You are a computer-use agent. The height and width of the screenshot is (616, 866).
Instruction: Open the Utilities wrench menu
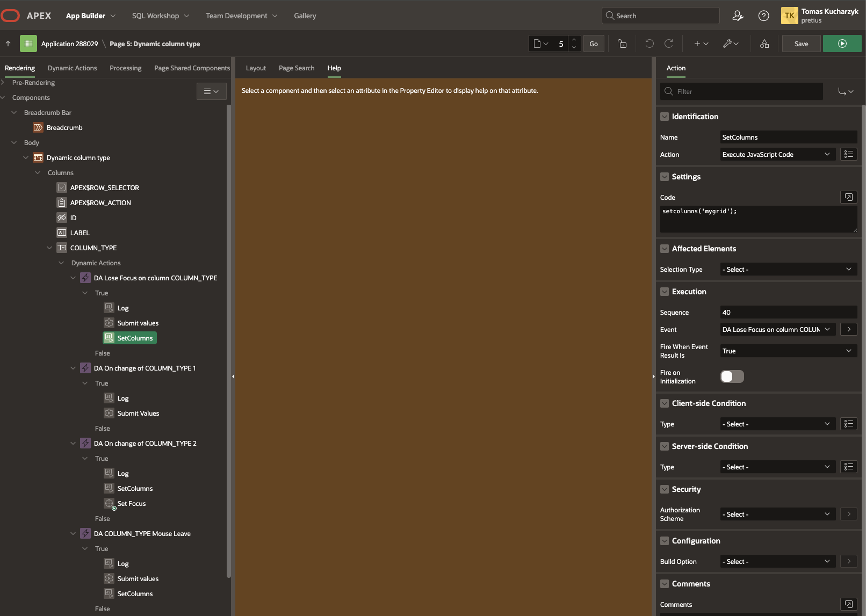(730, 44)
